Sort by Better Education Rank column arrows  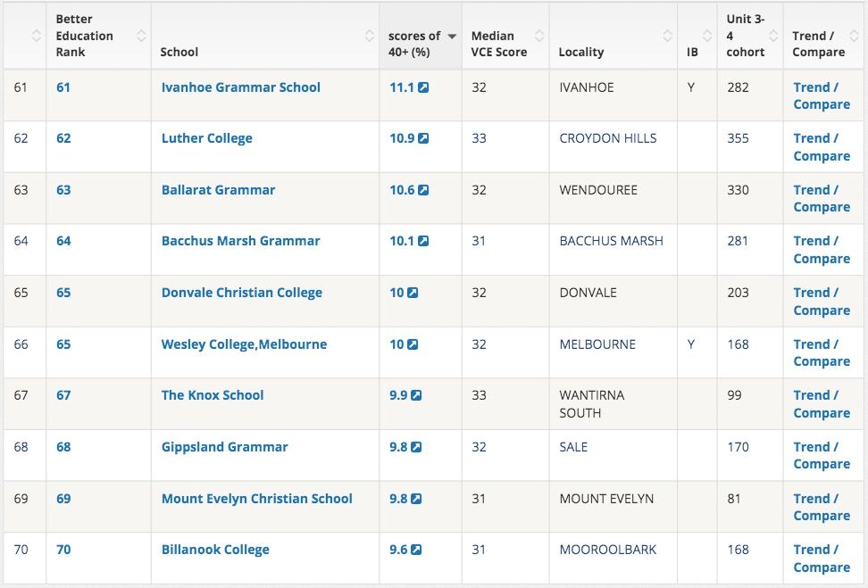point(141,36)
